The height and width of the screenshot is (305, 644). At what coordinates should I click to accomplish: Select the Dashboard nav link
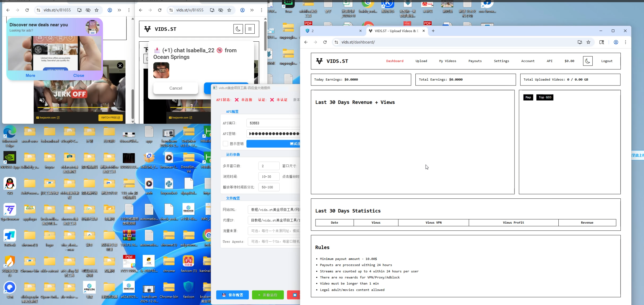click(395, 61)
